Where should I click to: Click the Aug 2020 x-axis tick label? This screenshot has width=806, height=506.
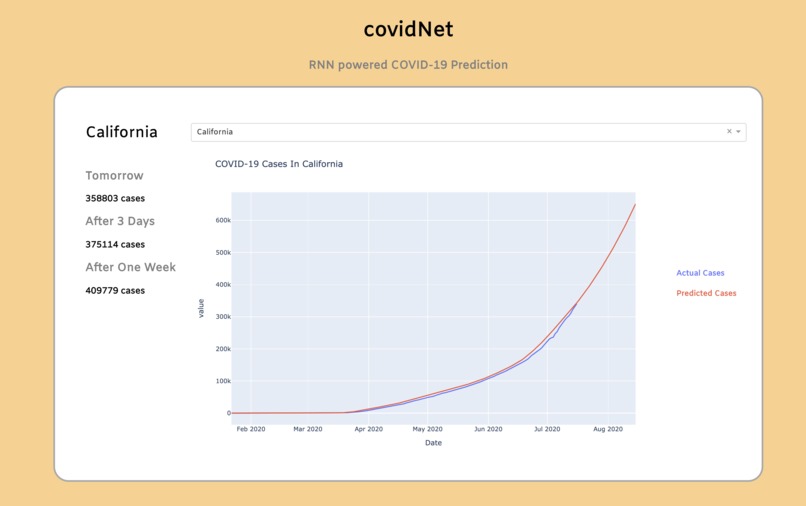point(608,429)
